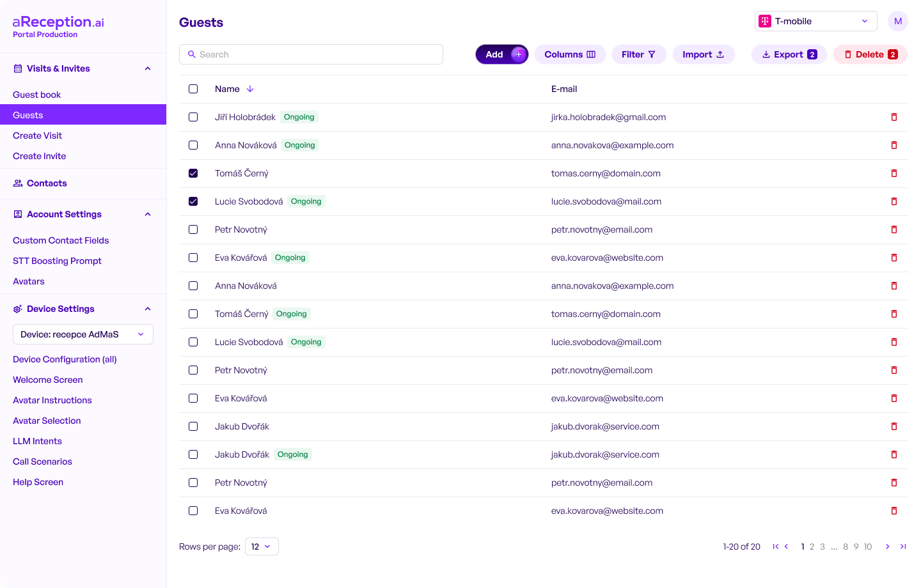Open Guest book in sidebar
Viewport: 921px width, 588px height.
tap(37, 95)
